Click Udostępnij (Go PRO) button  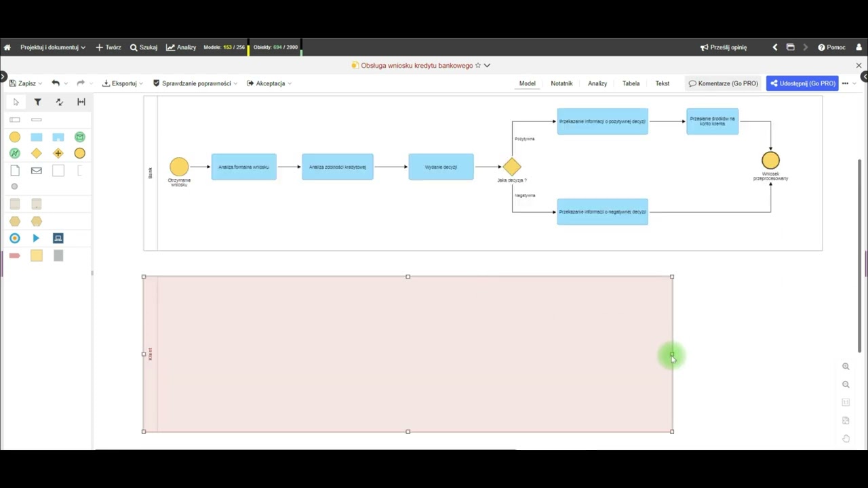(802, 83)
